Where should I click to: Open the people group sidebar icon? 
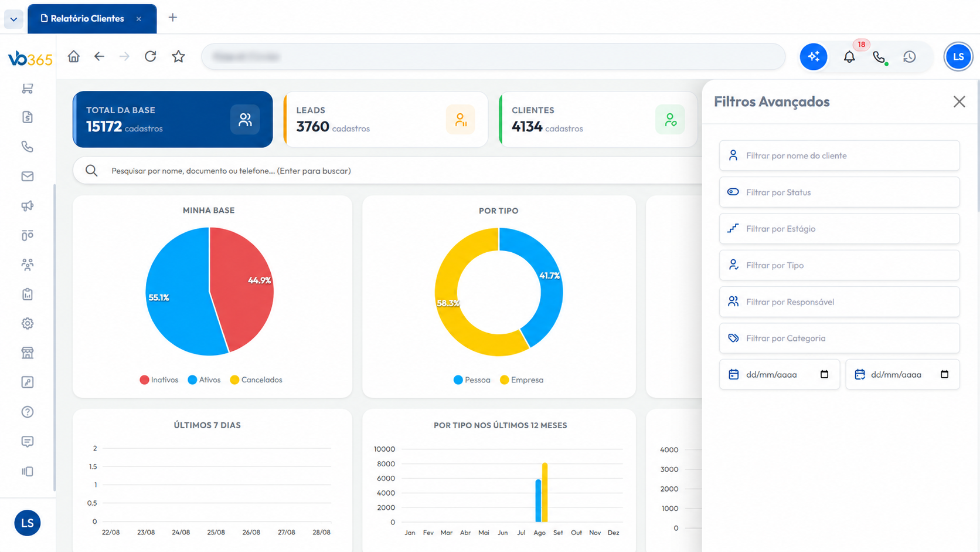[x=28, y=265]
